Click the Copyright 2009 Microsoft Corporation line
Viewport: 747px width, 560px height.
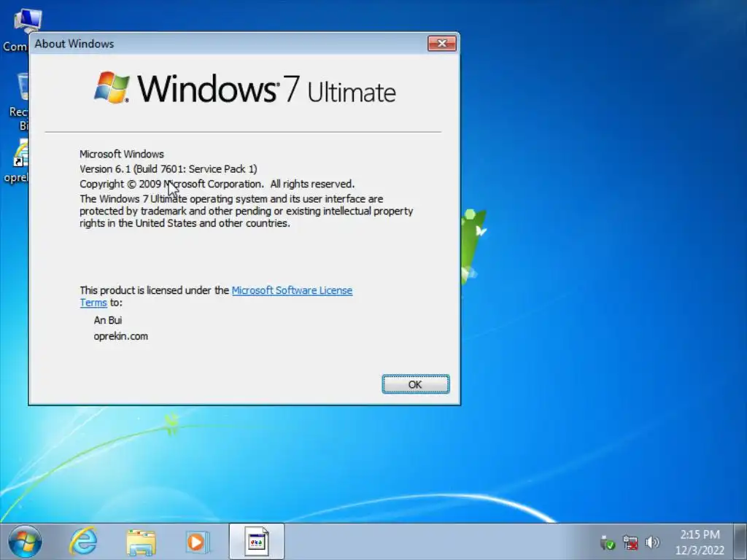[x=217, y=184]
